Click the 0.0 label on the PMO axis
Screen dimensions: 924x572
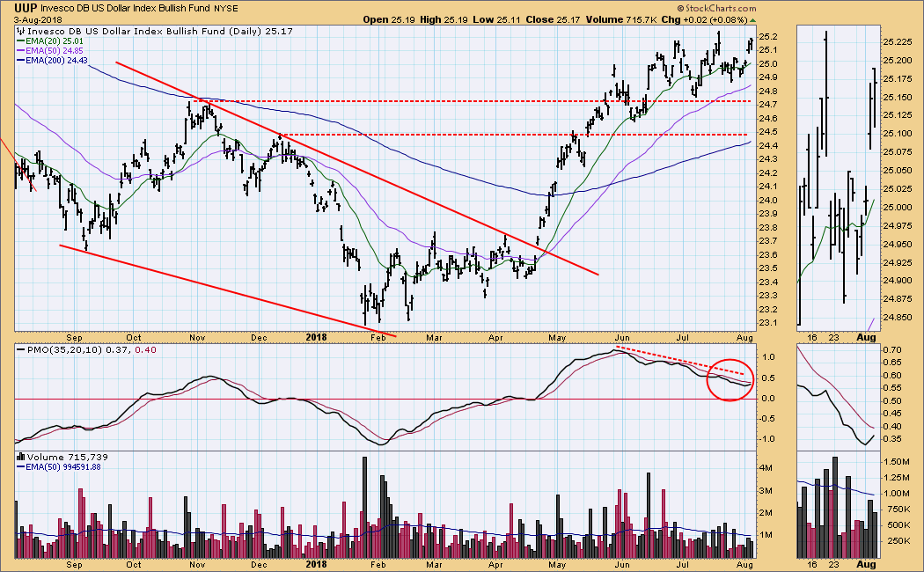click(768, 399)
